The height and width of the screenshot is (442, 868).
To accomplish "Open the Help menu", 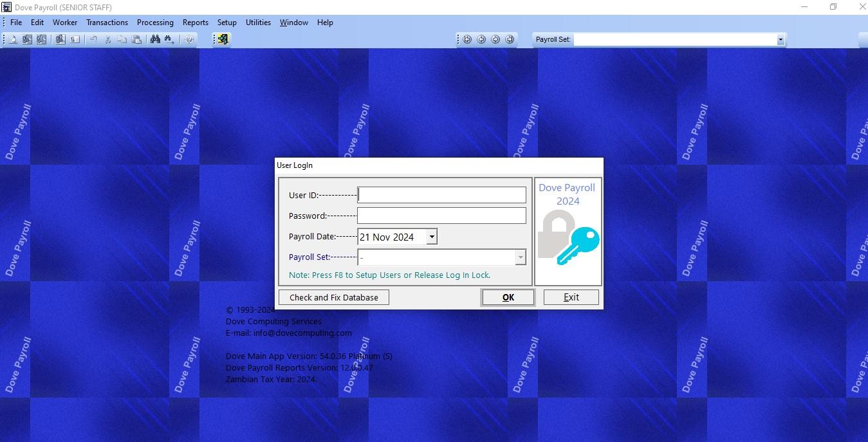I will [x=325, y=23].
